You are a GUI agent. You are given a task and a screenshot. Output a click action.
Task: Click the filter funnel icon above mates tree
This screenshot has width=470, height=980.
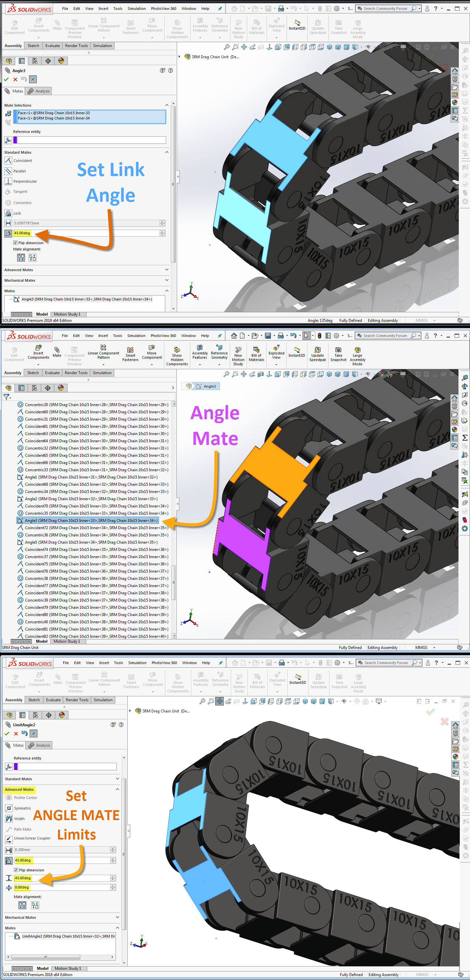[x=7, y=397]
